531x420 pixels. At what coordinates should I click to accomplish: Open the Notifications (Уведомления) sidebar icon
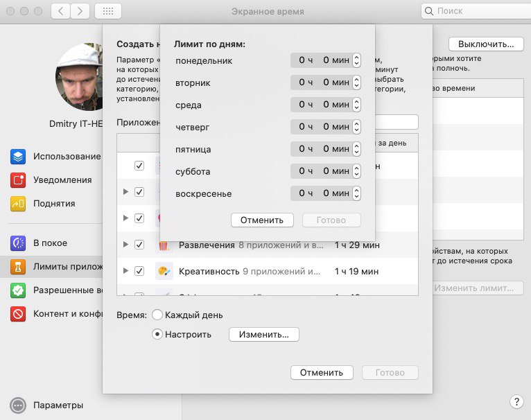18,180
